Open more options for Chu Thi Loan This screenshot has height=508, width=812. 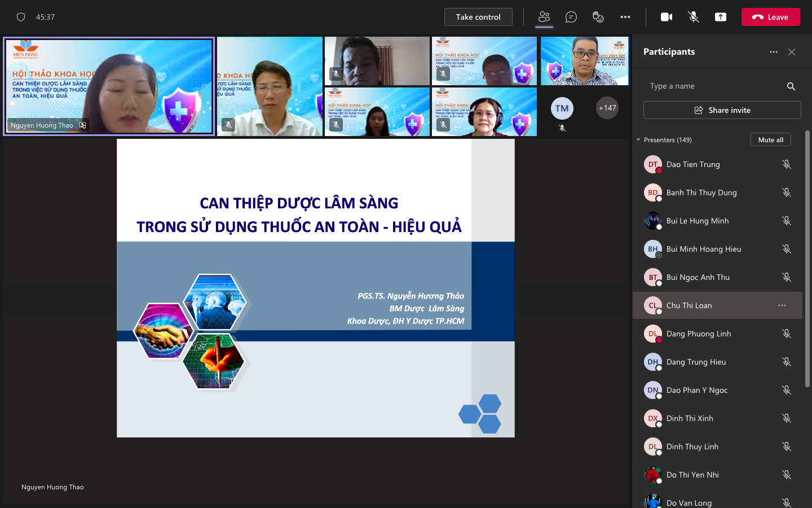click(x=782, y=305)
